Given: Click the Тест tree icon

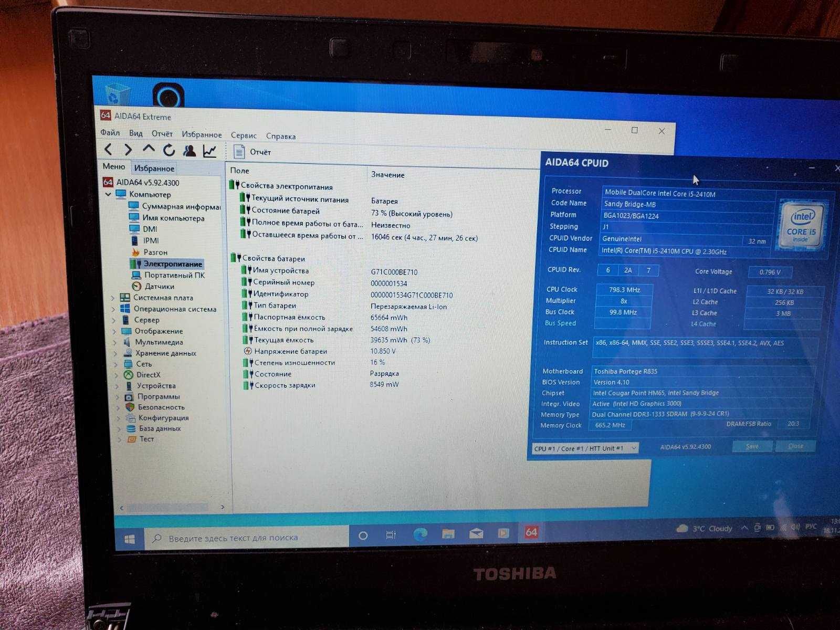Looking at the screenshot, I should [131, 439].
